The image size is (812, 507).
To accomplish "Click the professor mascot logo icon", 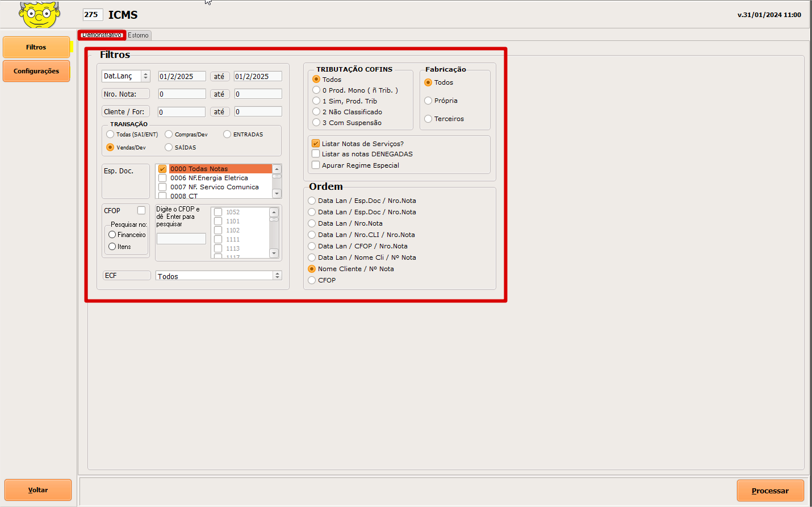I will 39,14.
